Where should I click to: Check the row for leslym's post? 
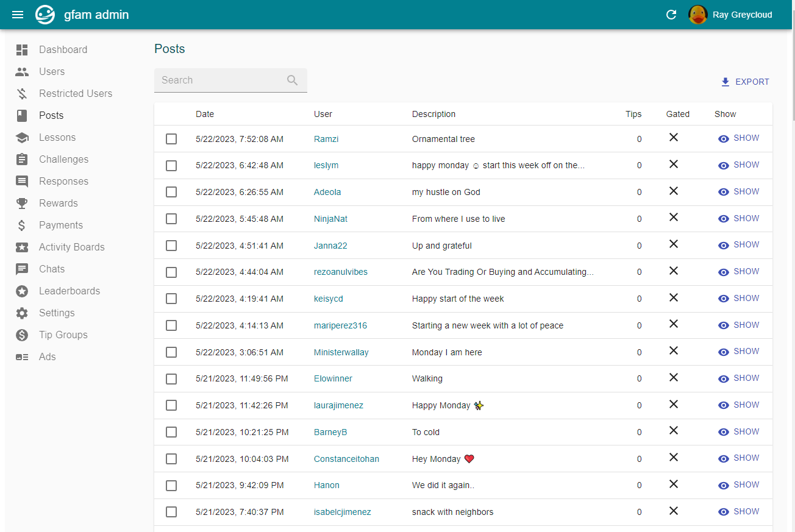point(171,166)
